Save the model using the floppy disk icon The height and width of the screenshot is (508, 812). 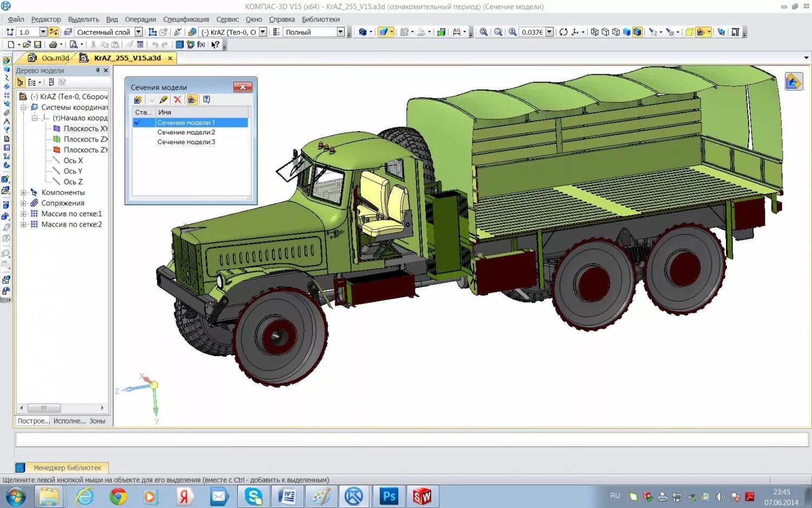(37, 44)
